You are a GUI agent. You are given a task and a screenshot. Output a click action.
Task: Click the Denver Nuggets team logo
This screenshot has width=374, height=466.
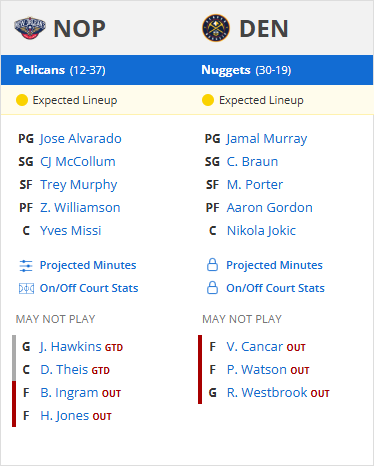coord(216,28)
